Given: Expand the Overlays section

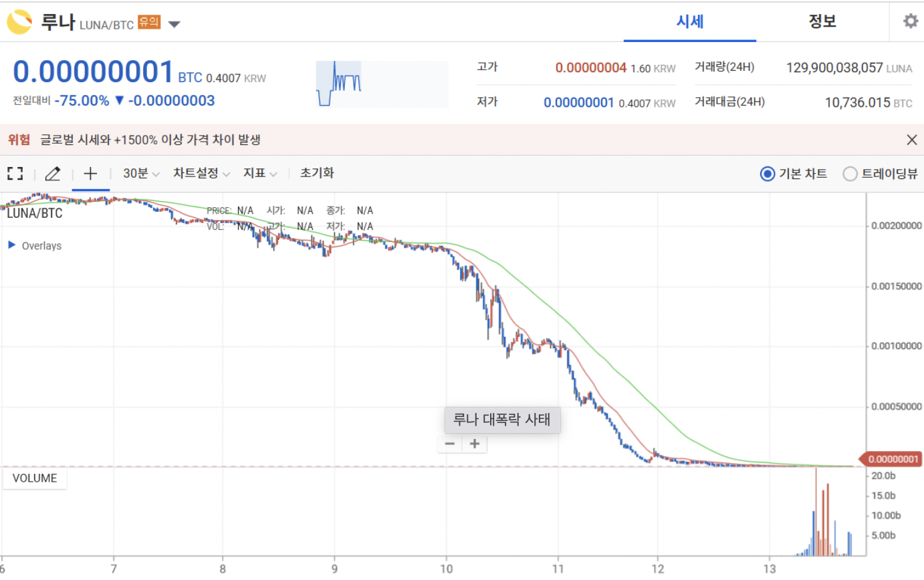Looking at the screenshot, I should coord(35,245).
